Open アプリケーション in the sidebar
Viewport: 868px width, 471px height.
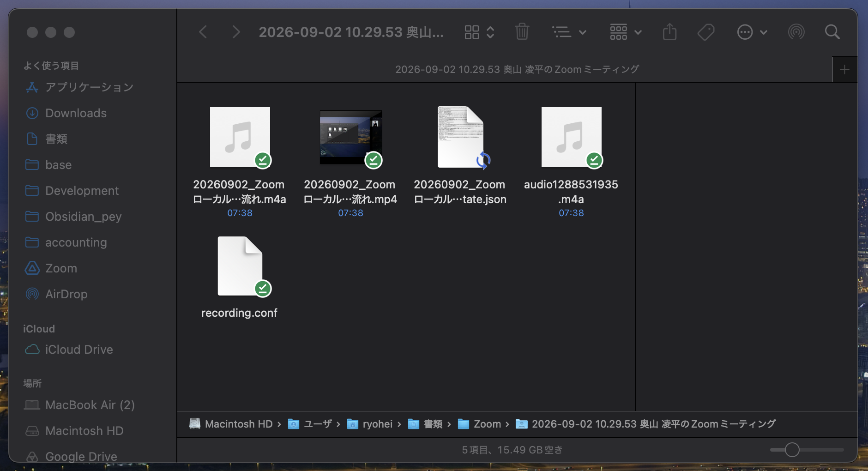point(90,87)
